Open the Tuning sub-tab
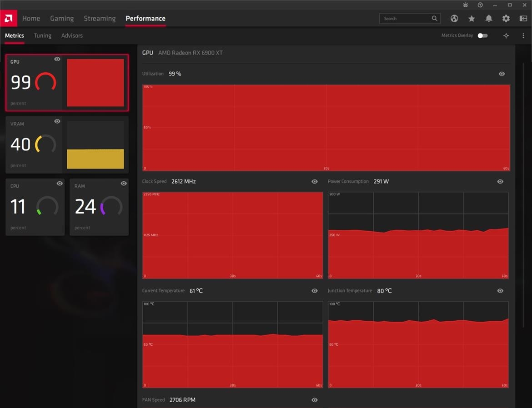Image resolution: width=532 pixels, height=408 pixels. [42, 35]
